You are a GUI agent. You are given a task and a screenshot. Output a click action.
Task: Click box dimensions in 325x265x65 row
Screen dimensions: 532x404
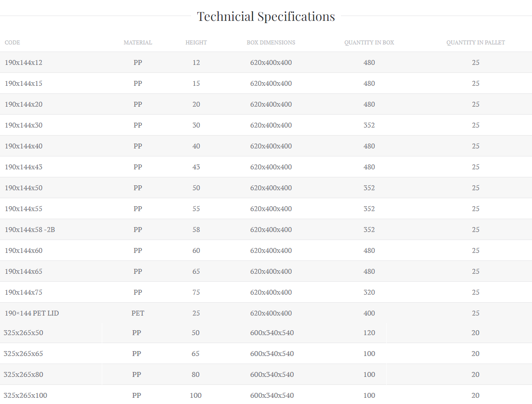click(272, 354)
